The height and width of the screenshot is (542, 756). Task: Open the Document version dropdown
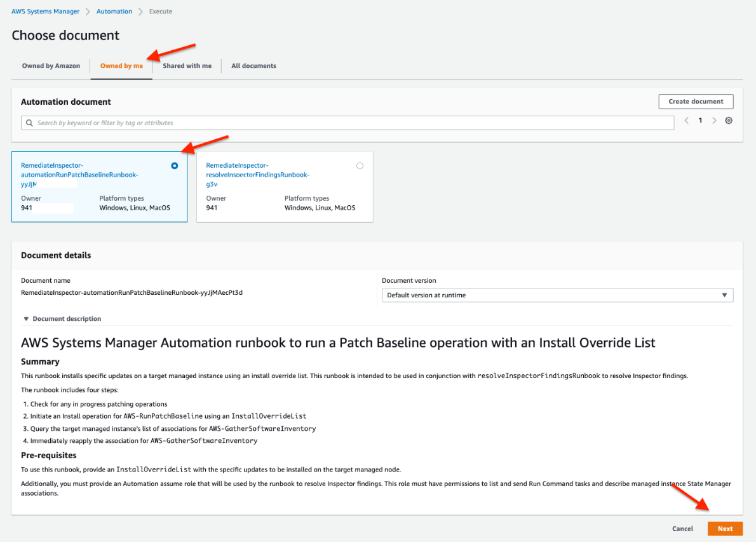pyautogui.click(x=724, y=295)
